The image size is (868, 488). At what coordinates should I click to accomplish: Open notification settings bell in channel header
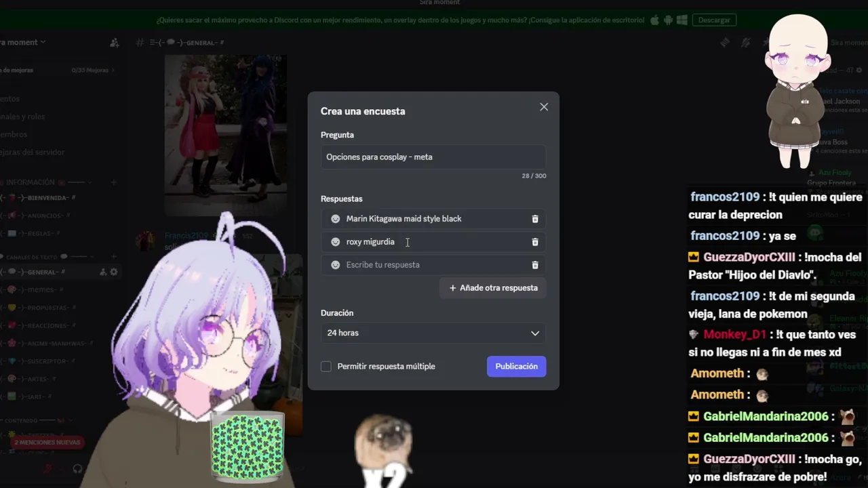(x=745, y=43)
